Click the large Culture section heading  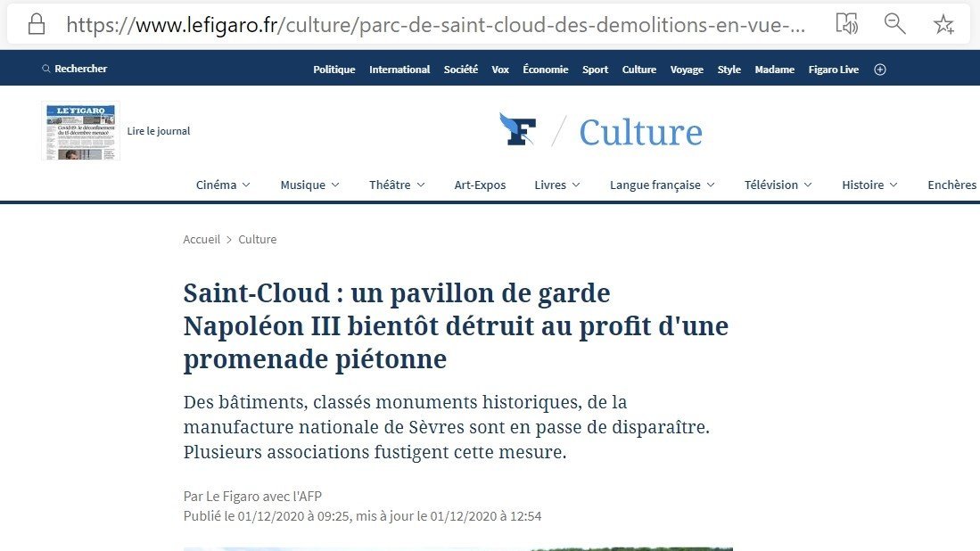(640, 132)
